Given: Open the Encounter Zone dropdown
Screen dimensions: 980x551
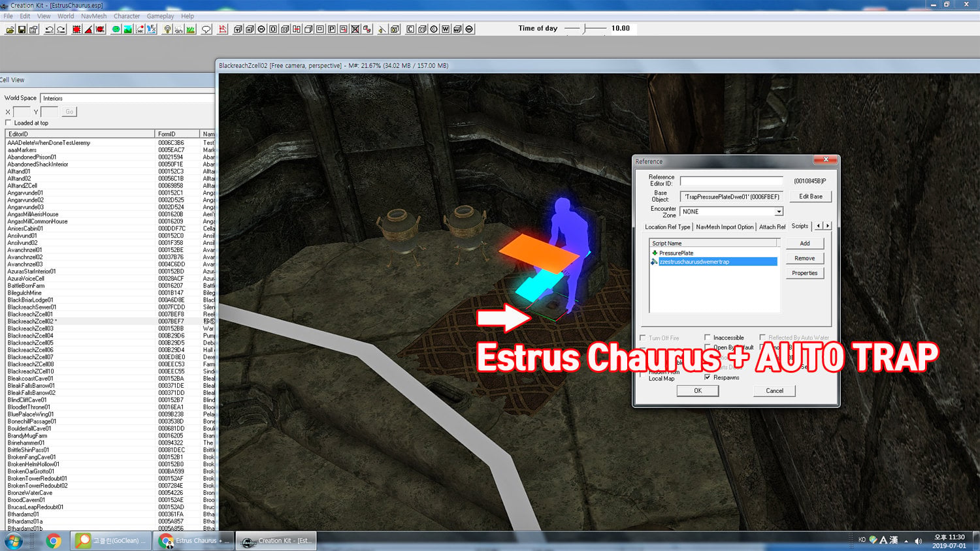Looking at the screenshot, I should pos(779,212).
